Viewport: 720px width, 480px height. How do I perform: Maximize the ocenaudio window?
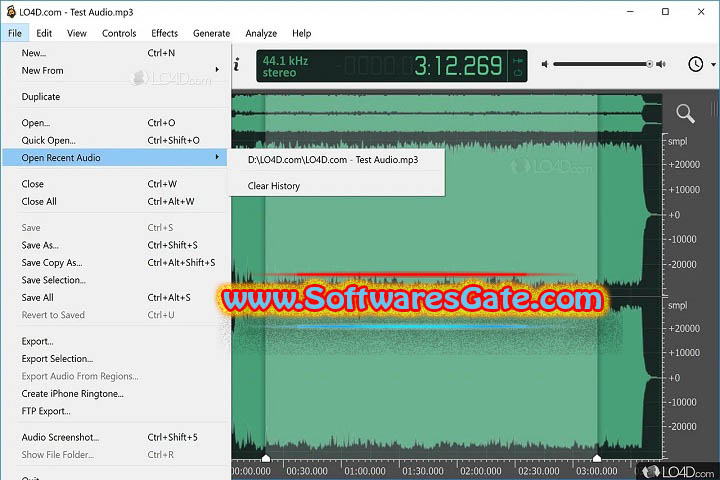coord(665,12)
